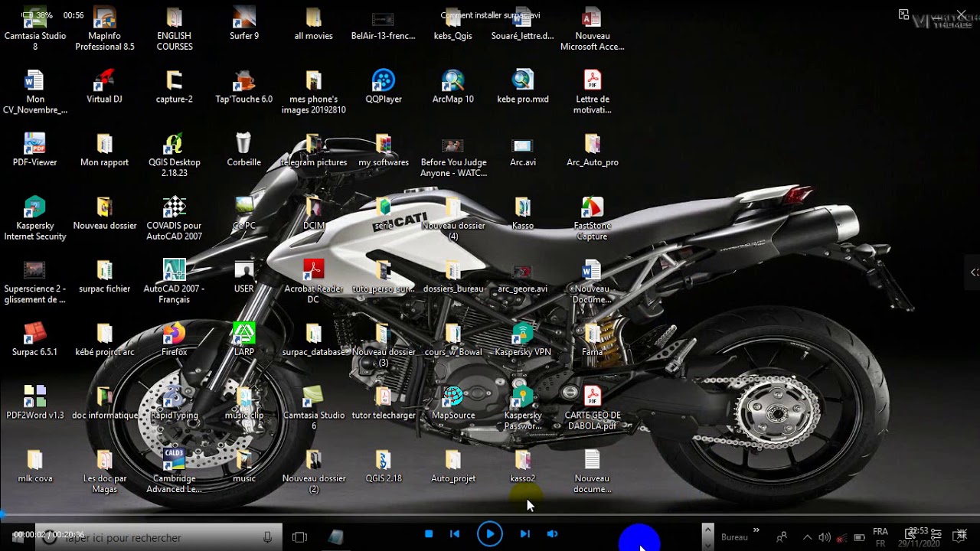Open the surpac_database folder
Image resolution: width=980 pixels, height=551 pixels.
(x=314, y=340)
